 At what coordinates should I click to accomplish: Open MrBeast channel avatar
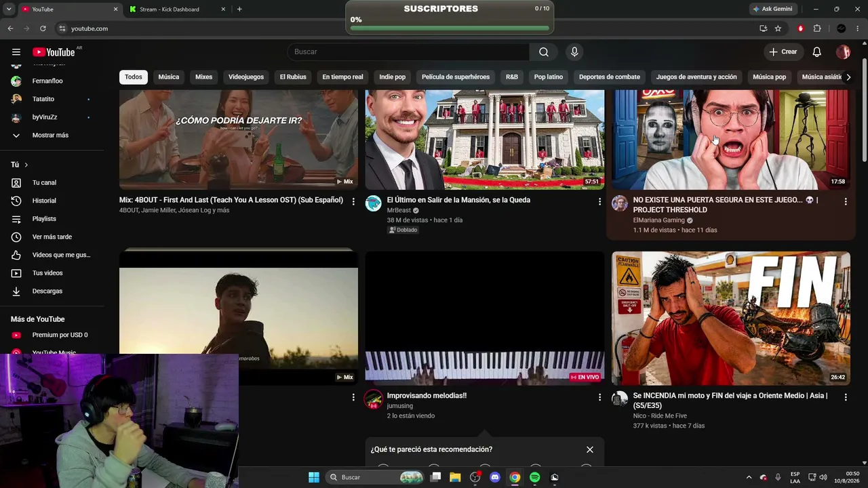[x=374, y=203]
